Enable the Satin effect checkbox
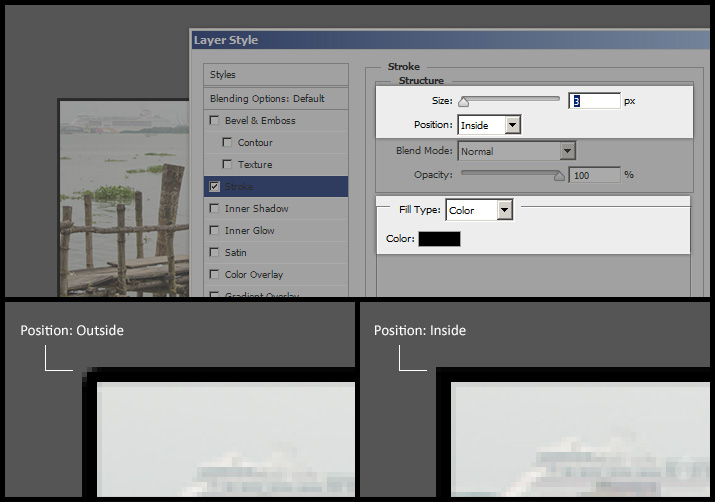The image size is (715, 502). (x=214, y=253)
